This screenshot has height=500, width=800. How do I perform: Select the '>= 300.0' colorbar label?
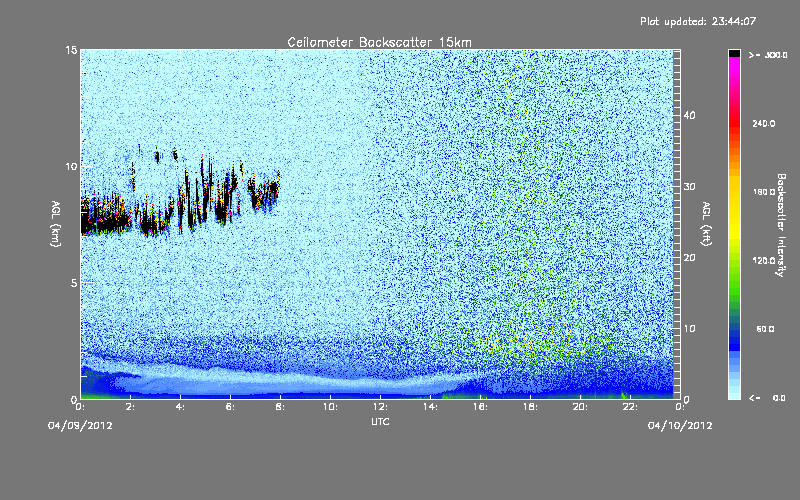[768, 55]
